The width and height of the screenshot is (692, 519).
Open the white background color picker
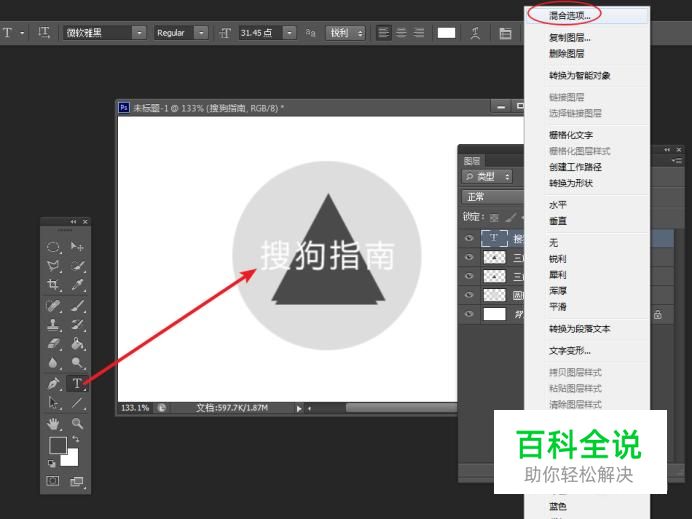pyautogui.click(x=71, y=459)
